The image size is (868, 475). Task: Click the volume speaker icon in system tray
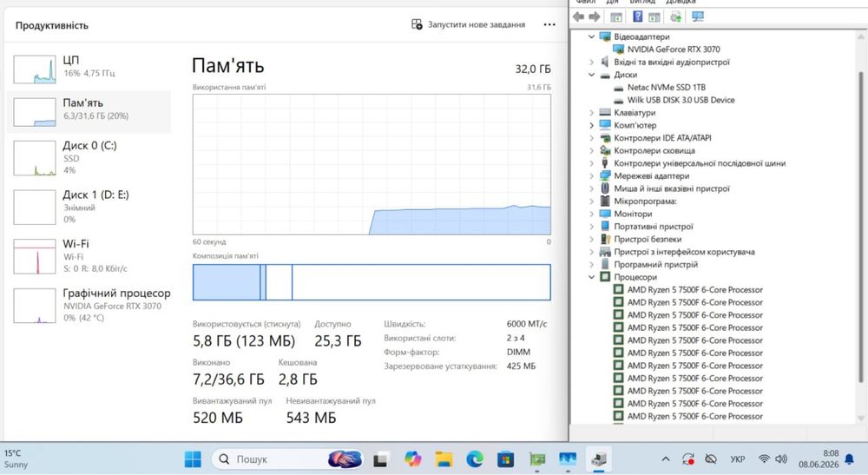pos(781,459)
